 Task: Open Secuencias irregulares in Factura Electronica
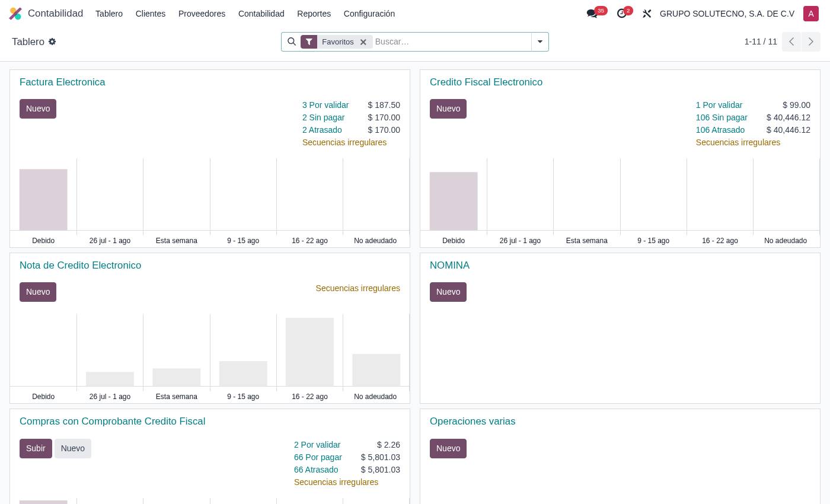(x=344, y=142)
